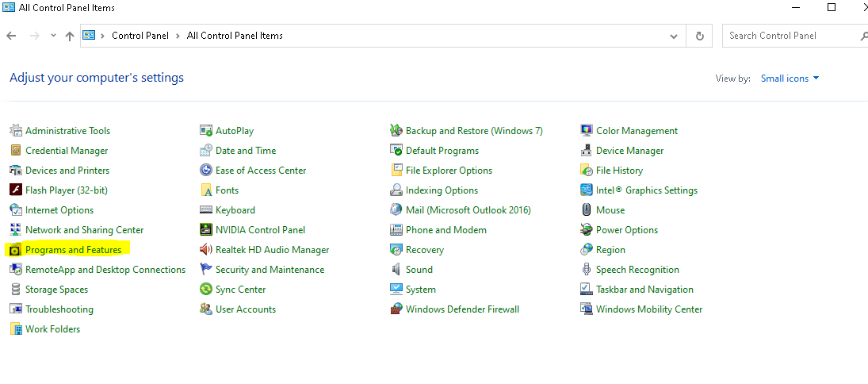This screenshot has width=868, height=384.
Task: Open File Explorer Options link
Action: [449, 171]
